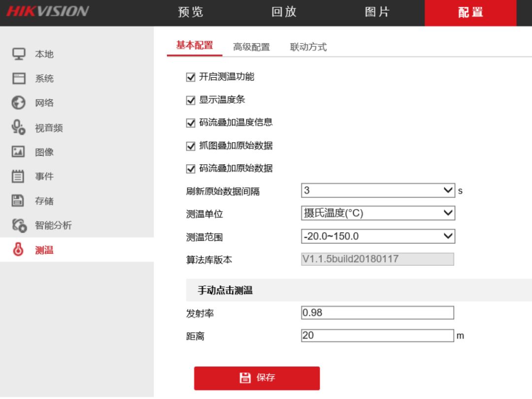This screenshot has width=532, height=399.
Task: Switch to the 高级配置 tab
Action: point(251,47)
